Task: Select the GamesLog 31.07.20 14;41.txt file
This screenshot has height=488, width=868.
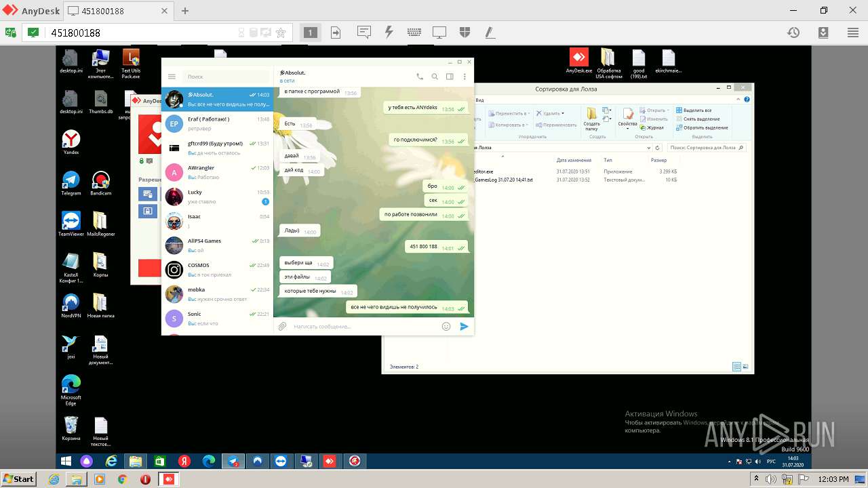Action: click(503, 180)
